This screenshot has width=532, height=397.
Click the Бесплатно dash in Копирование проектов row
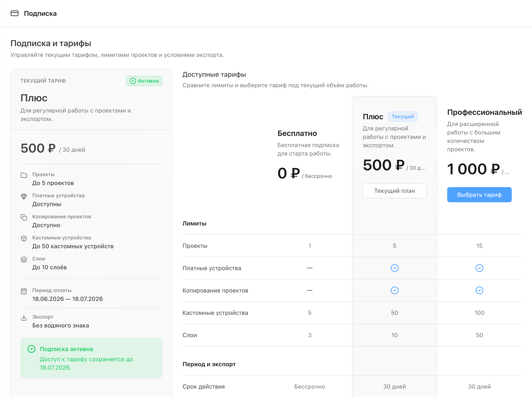309,290
